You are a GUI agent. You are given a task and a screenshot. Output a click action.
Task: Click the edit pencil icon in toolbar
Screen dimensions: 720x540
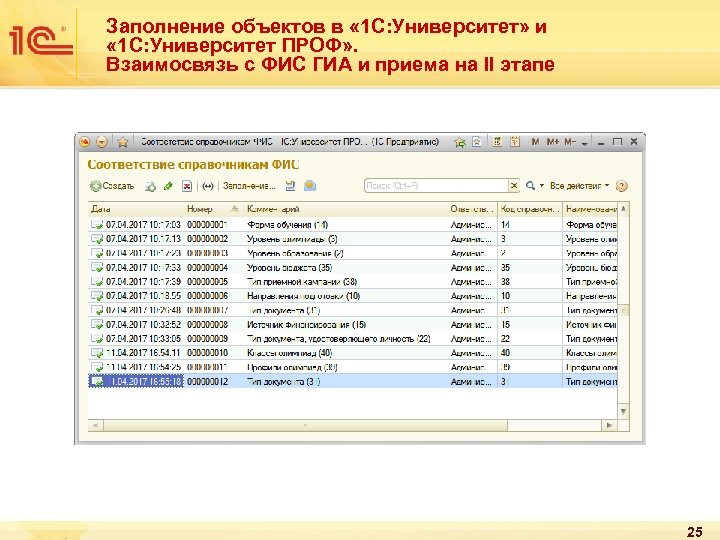coord(168,186)
